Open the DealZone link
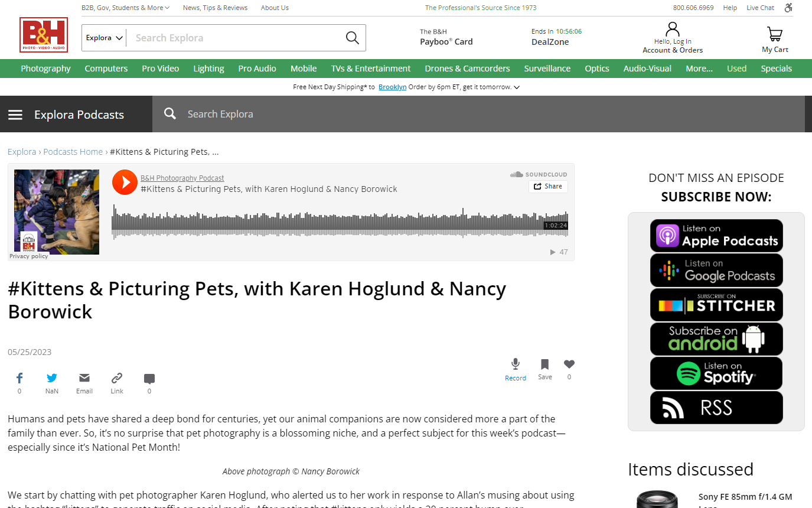 coord(550,42)
